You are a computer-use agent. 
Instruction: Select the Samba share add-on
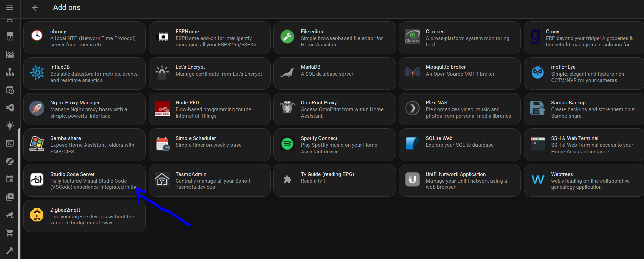(84, 145)
